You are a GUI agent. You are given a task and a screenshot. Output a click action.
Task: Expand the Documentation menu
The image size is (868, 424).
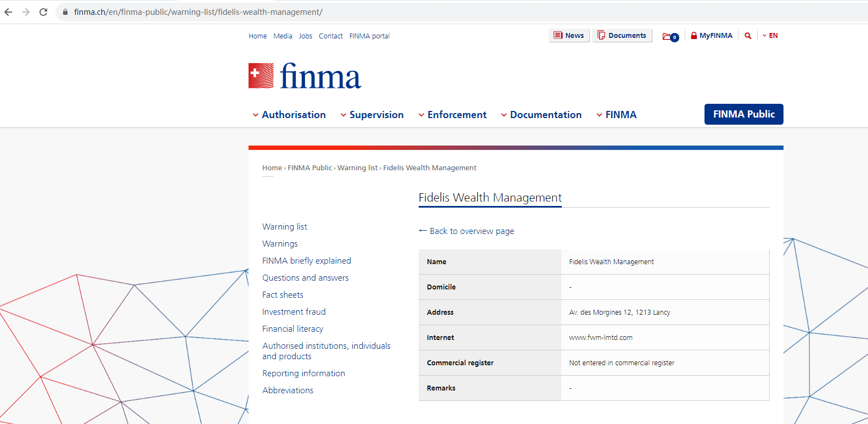542,115
